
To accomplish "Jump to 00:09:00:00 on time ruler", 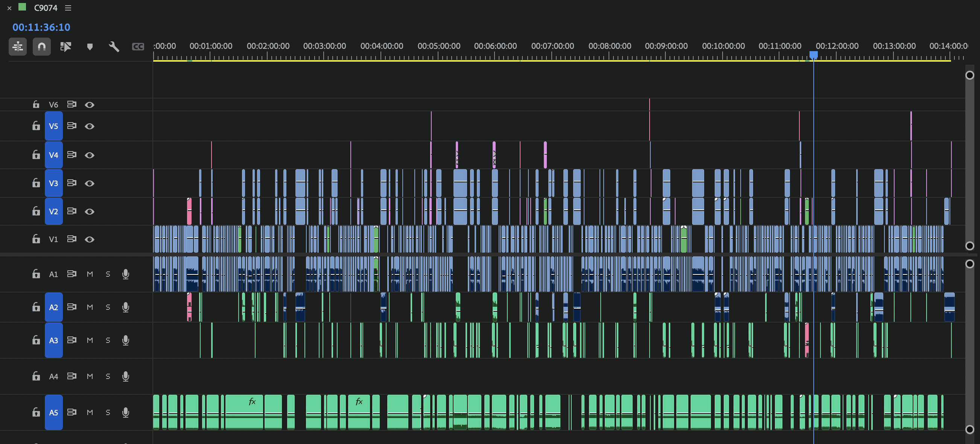I will tap(666, 46).
